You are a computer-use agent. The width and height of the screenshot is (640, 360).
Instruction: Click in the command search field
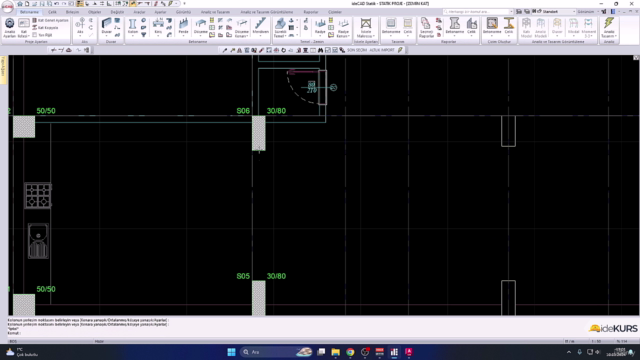click(x=478, y=11)
